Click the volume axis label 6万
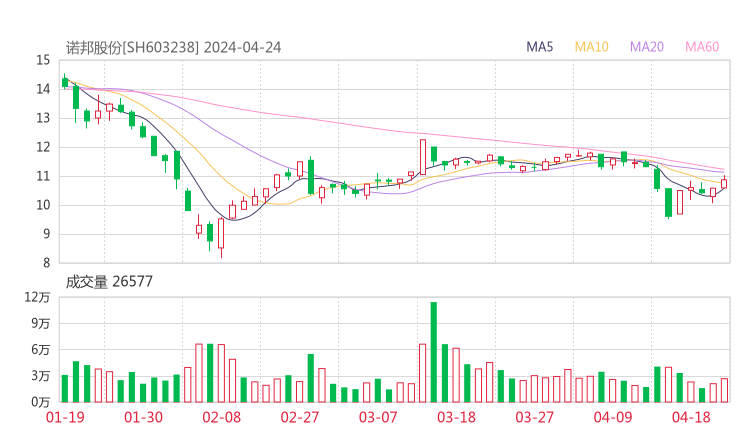Screen dimensions: 740x440 41,350
